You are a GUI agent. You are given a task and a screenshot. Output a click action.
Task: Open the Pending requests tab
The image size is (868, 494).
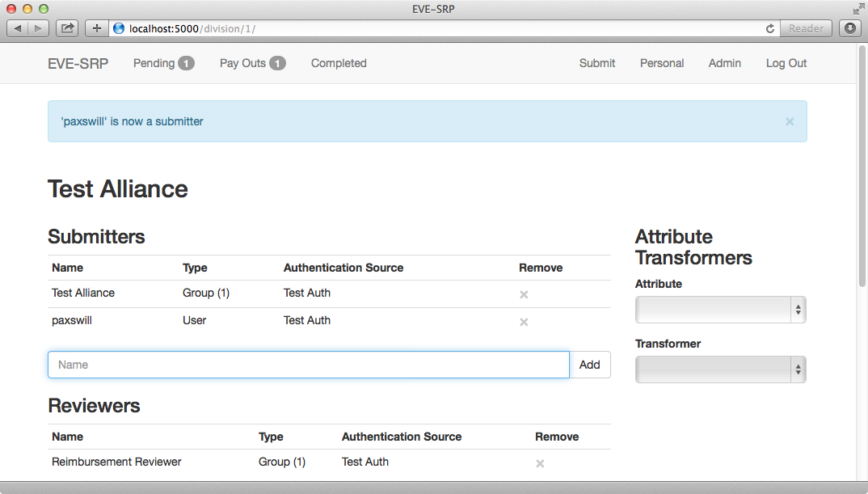pyautogui.click(x=163, y=63)
